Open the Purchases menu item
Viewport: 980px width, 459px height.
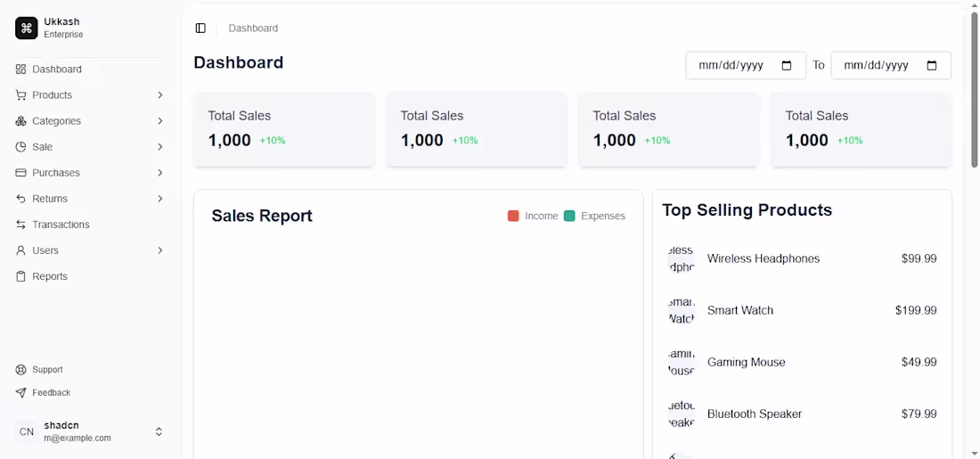click(x=56, y=173)
